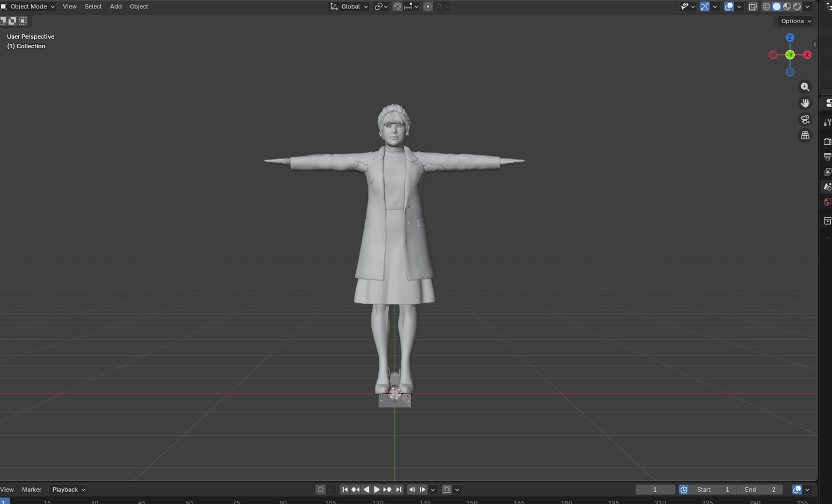Open the View Layer properties tab

827,172
